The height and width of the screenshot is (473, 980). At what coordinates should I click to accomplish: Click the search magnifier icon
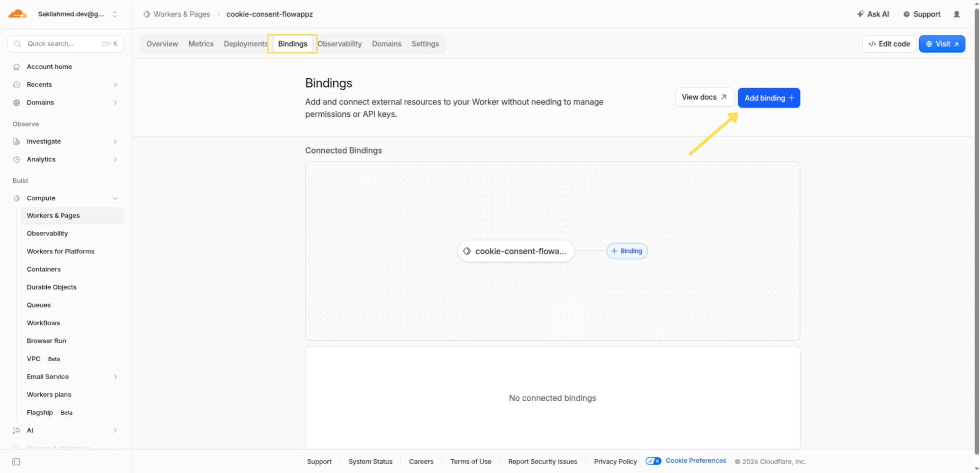18,44
